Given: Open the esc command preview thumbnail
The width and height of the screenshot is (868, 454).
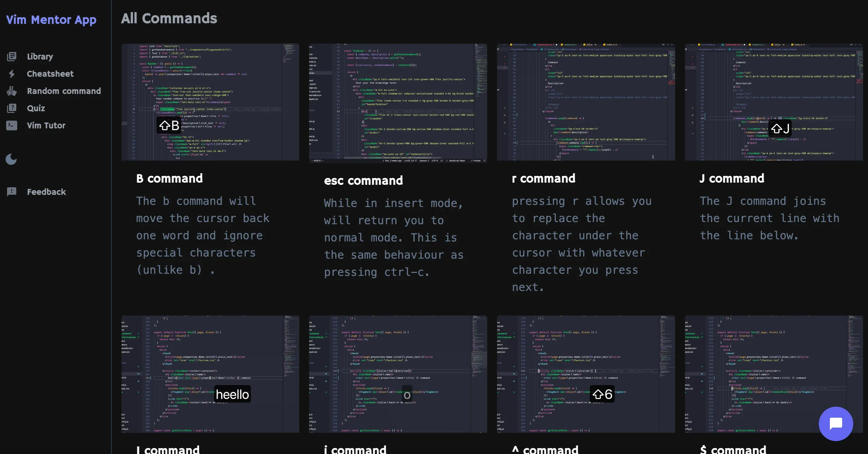Looking at the screenshot, I should (x=398, y=103).
